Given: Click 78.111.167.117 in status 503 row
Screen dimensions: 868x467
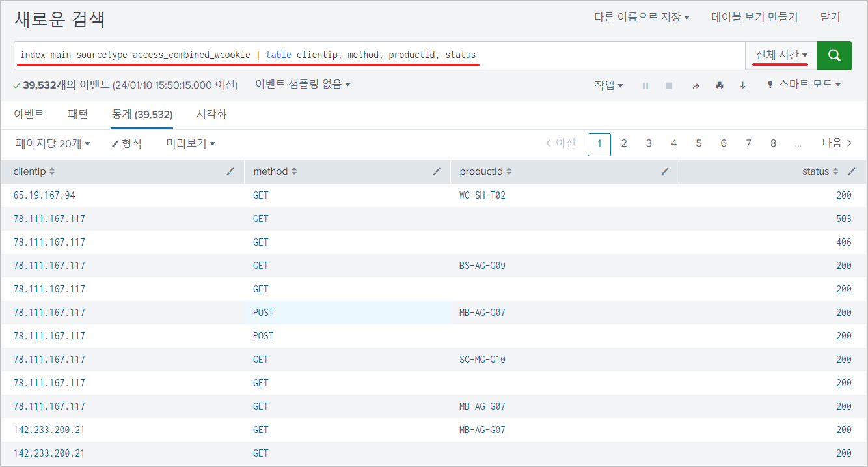Looking at the screenshot, I should [49, 219].
